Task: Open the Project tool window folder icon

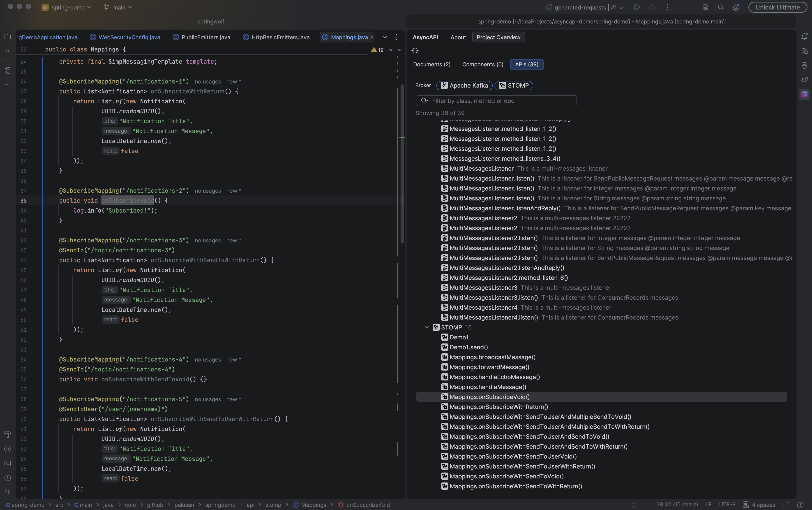Action: 7,36
